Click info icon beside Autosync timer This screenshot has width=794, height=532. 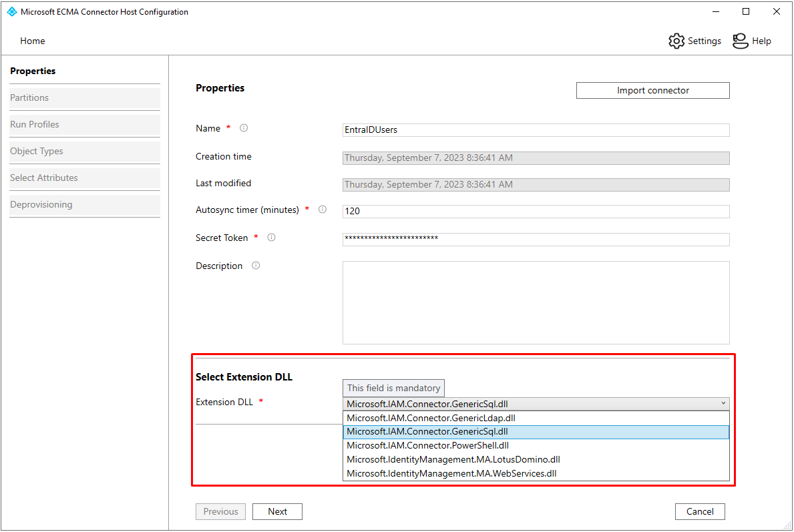point(323,210)
